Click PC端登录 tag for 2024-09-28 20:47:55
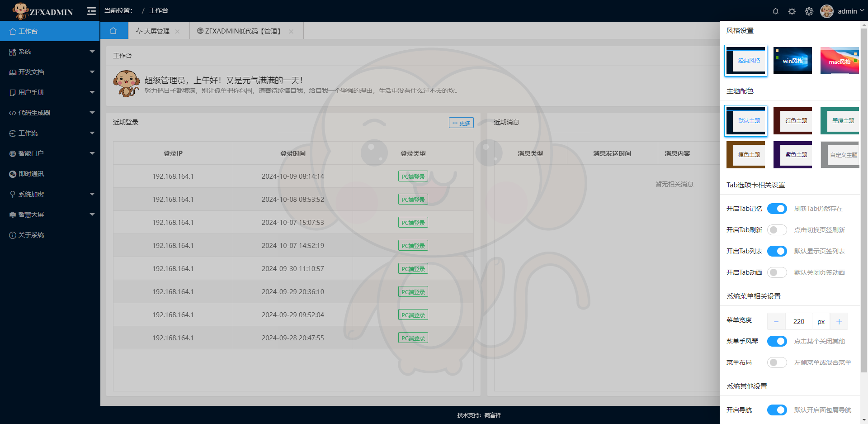The height and width of the screenshot is (424, 868). (413, 338)
